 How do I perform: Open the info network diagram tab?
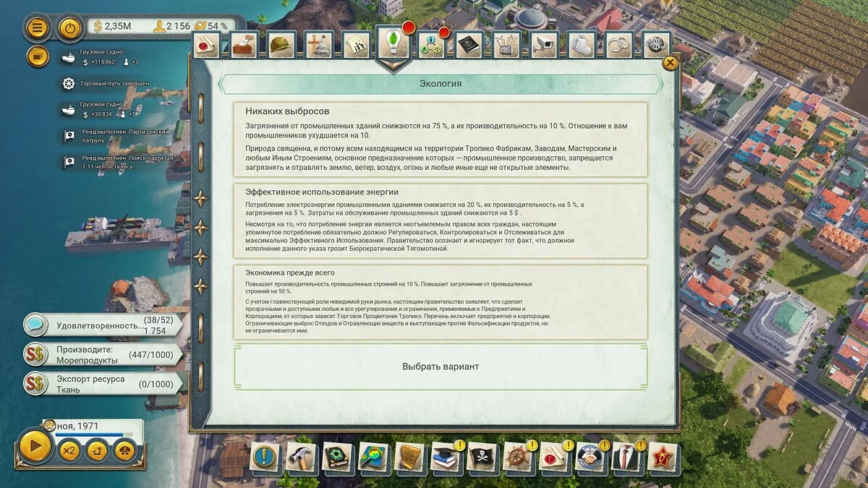(x=432, y=45)
